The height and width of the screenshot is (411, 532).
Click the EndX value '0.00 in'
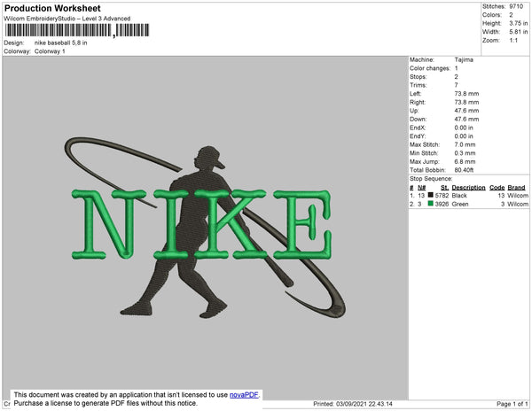coord(464,128)
